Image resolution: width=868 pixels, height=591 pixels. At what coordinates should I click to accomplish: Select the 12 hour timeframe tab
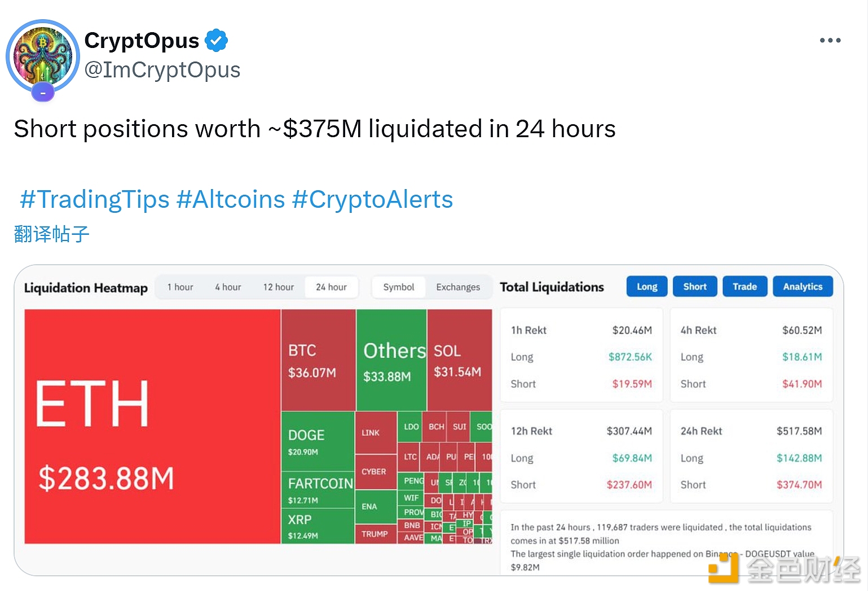[x=278, y=287]
